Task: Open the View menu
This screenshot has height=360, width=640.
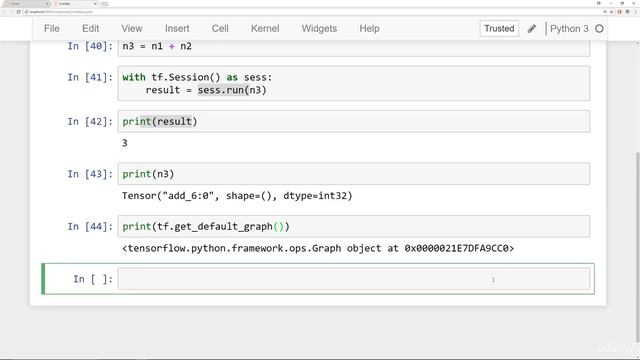Action: pyautogui.click(x=131, y=29)
